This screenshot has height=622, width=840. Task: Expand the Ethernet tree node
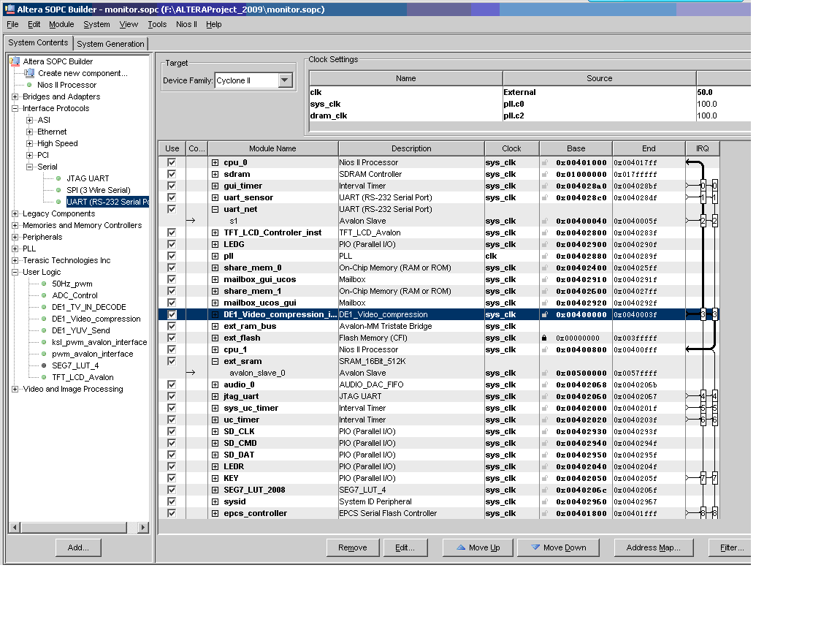tap(29, 132)
